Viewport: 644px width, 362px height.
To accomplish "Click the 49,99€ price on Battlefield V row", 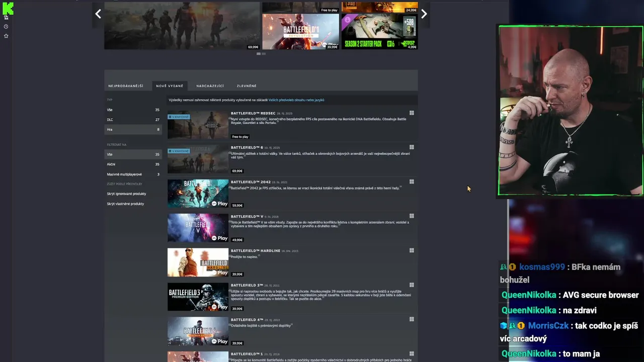I will (x=237, y=240).
